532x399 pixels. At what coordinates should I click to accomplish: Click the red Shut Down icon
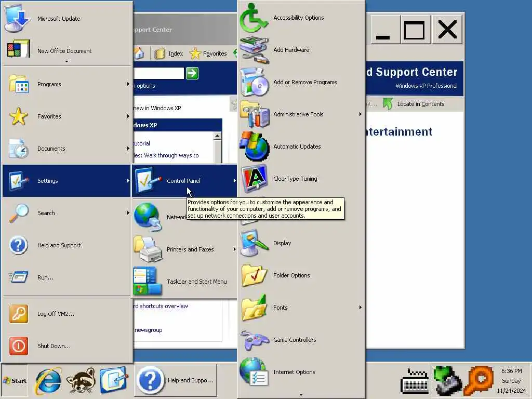(19, 345)
